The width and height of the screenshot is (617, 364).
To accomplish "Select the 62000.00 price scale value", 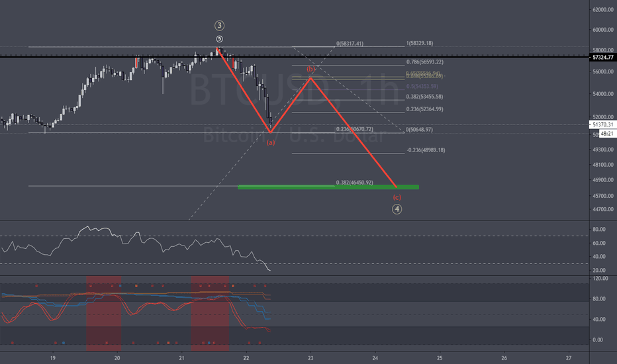I will [x=603, y=9].
